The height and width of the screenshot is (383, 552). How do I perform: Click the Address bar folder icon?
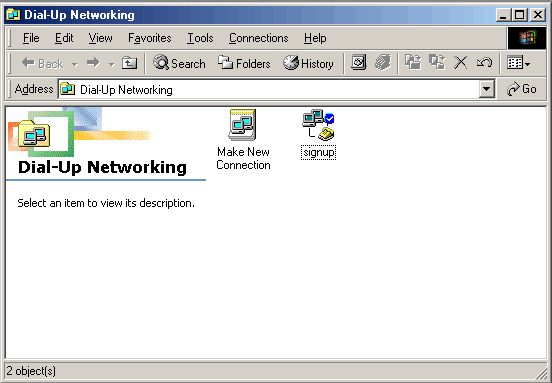tap(67, 89)
